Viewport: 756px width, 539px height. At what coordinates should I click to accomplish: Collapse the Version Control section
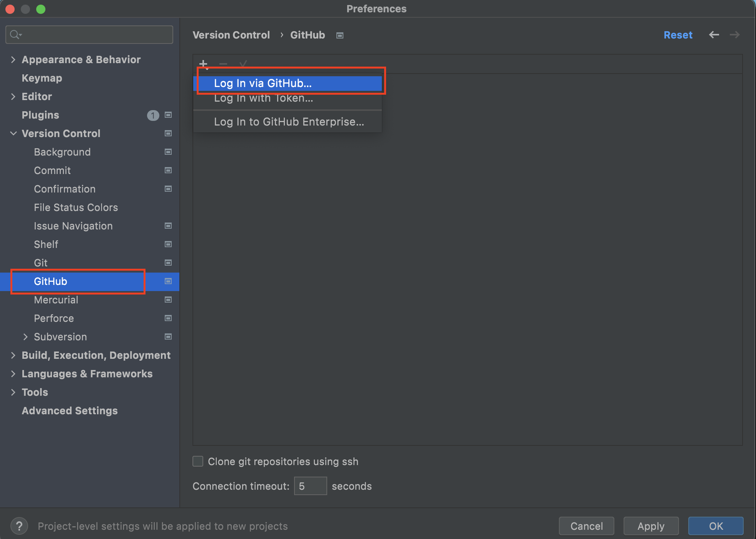(x=13, y=133)
